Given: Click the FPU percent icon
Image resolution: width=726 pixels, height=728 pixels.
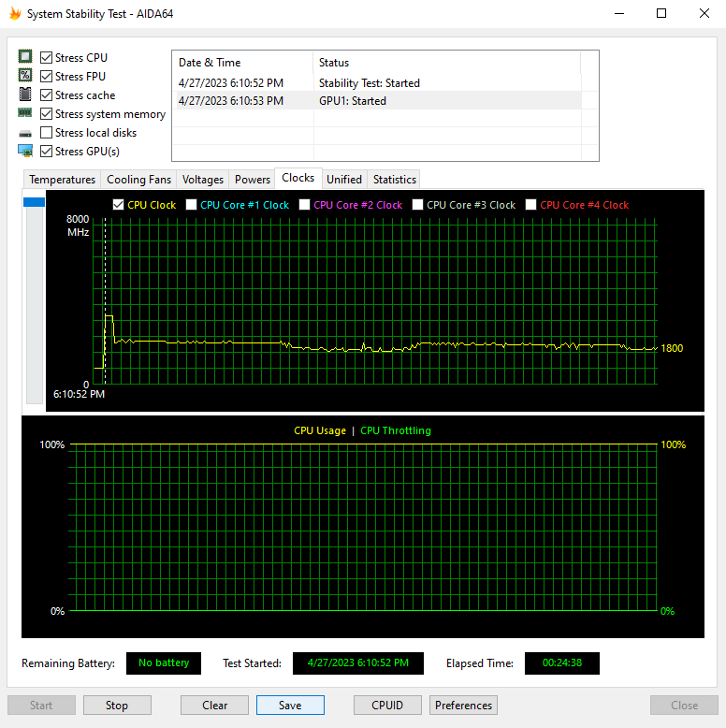Looking at the screenshot, I should click(x=25, y=75).
